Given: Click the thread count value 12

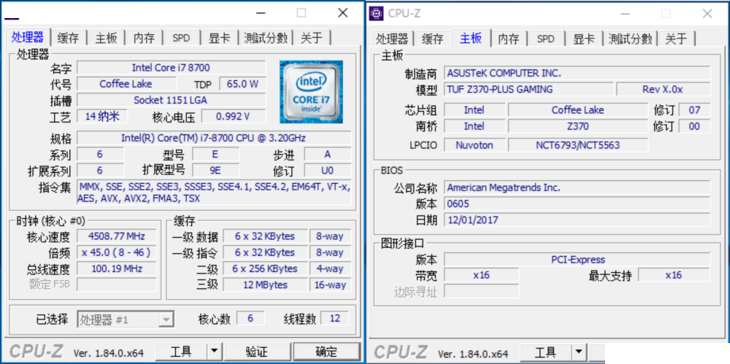Looking at the screenshot, I should click(x=334, y=318).
